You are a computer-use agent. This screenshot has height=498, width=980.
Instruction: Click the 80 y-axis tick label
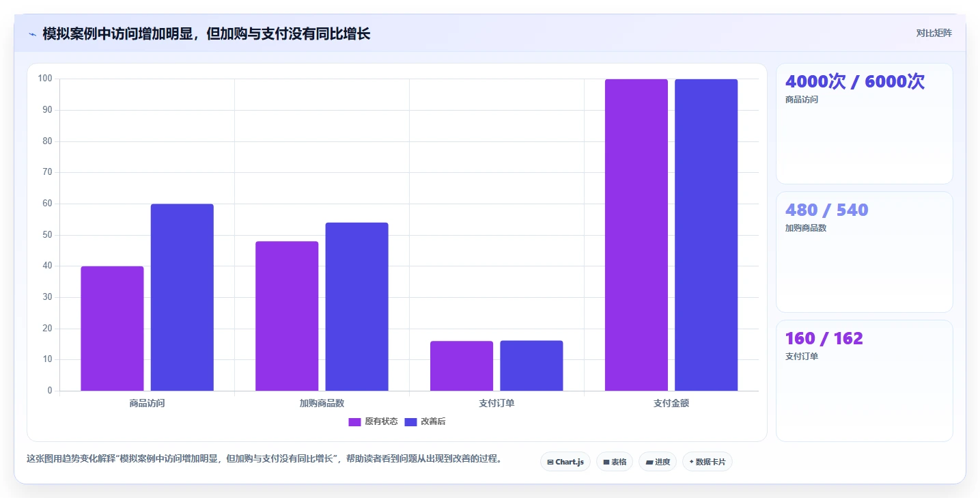click(x=47, y=141)
